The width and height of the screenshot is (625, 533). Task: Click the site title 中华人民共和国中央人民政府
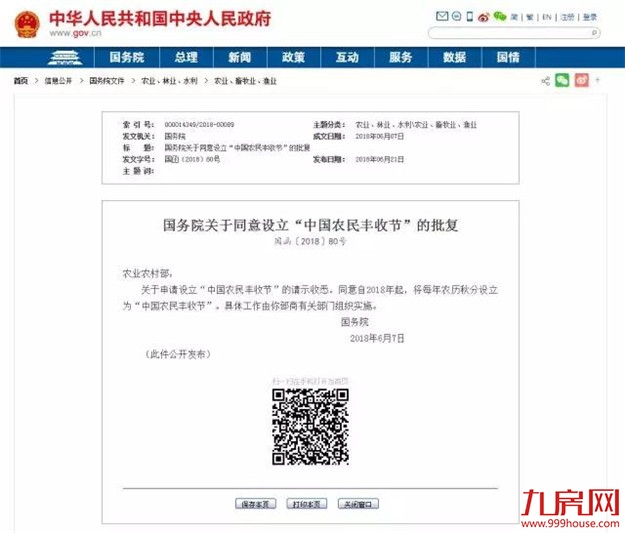click(160, 18)
